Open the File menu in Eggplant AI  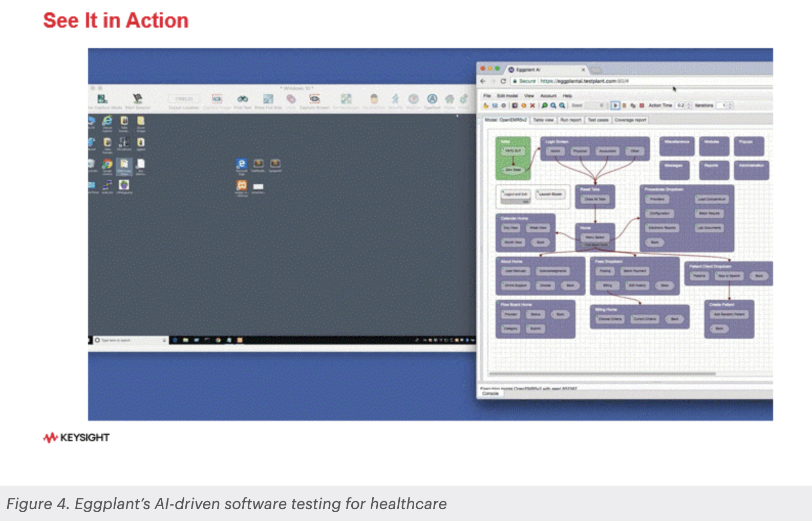487,96
